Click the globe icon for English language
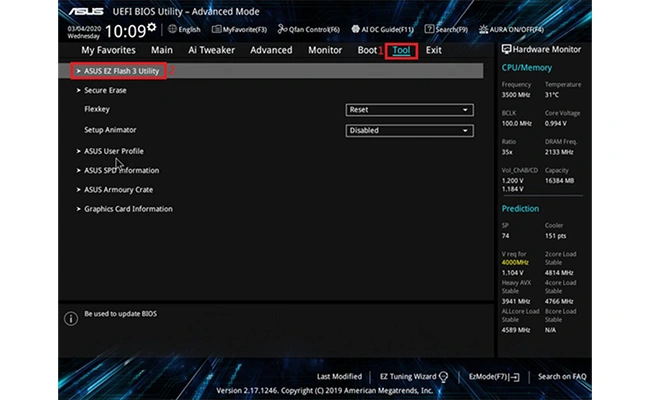 click(170, 30)
